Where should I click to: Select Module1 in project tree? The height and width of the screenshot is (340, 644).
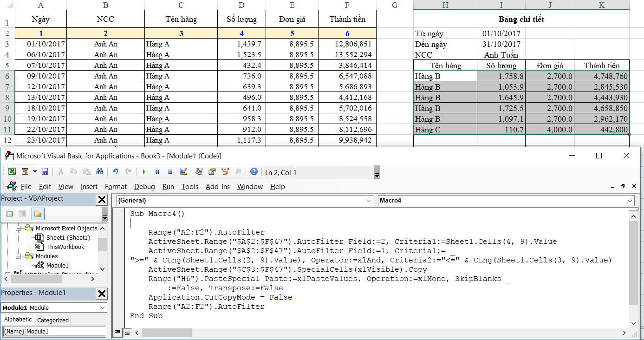point(57,265)
